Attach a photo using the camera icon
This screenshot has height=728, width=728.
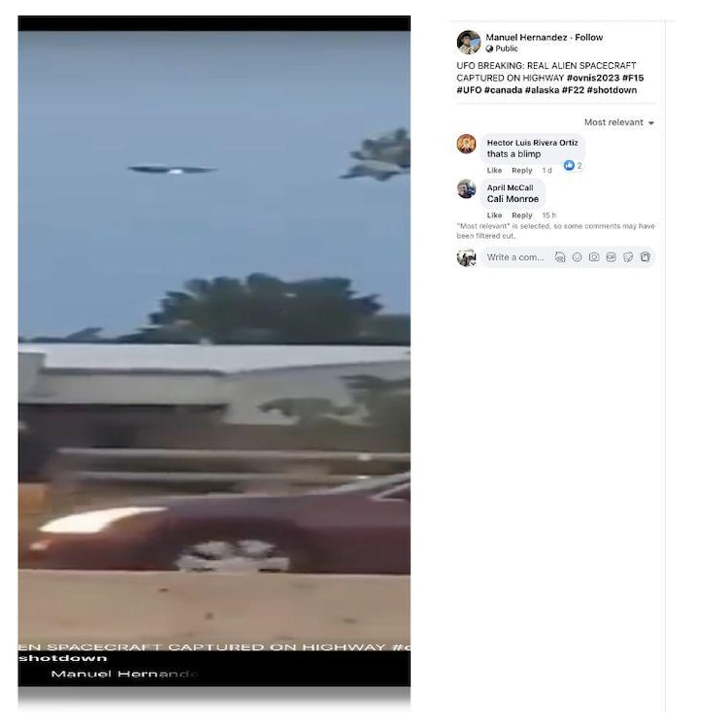pos(594,257)
